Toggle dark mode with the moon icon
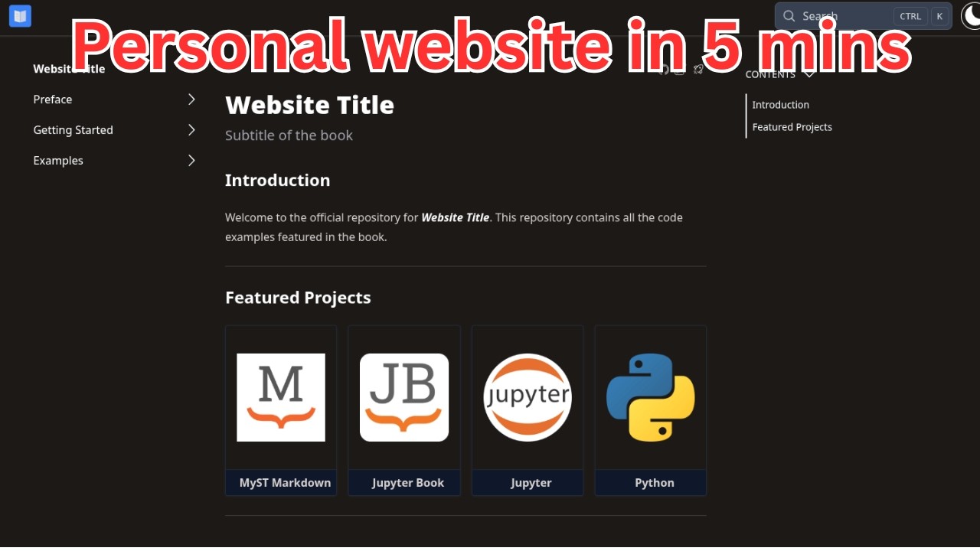Image resolution: width=980 pixels, height=551 pixels. 972,15
